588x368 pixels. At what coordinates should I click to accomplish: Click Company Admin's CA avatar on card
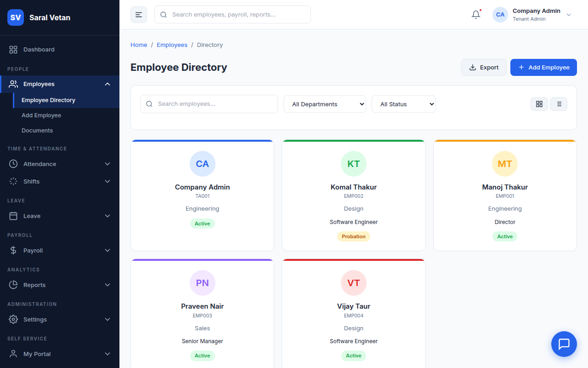[x=203, y=164]
